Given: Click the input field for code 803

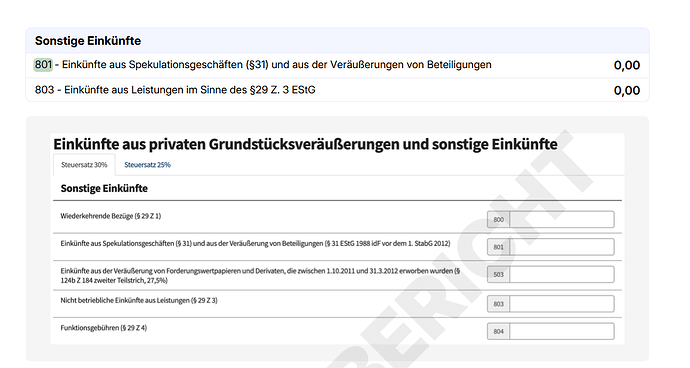Looking at the screenshot, I should coord(562,304).
